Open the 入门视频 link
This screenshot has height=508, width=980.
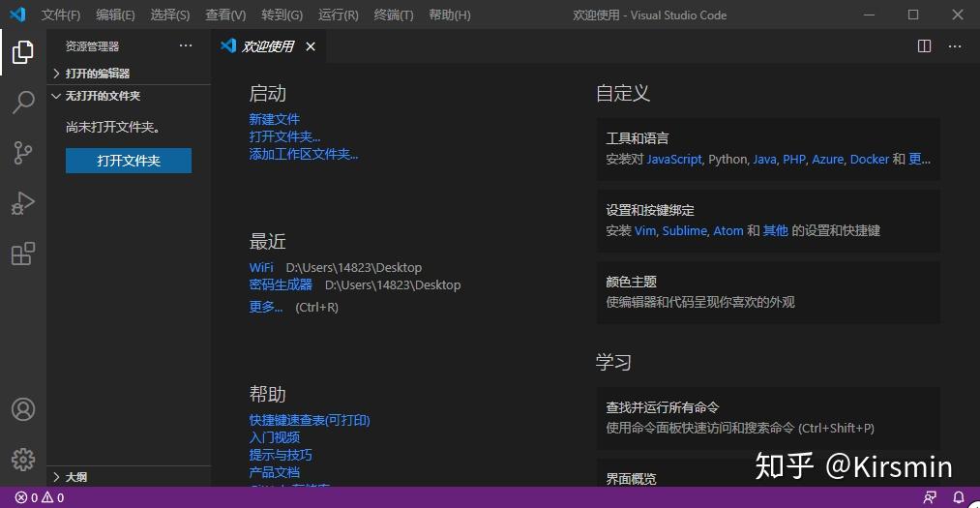pos(275,437)
